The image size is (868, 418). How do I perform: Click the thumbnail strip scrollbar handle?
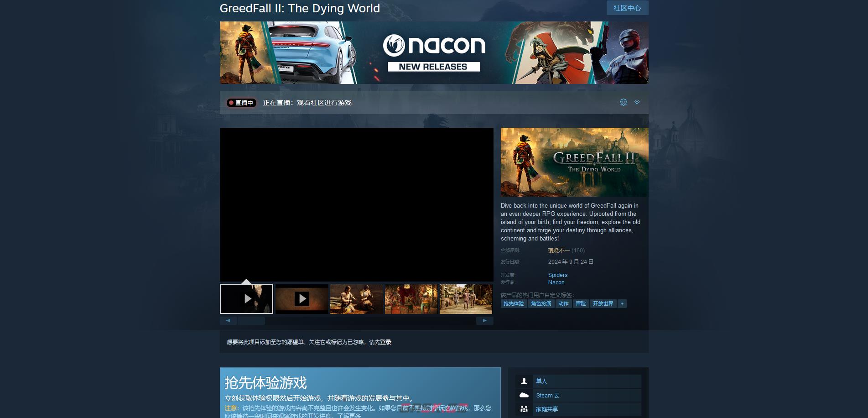pyautogui.click(x=251, y=321)
